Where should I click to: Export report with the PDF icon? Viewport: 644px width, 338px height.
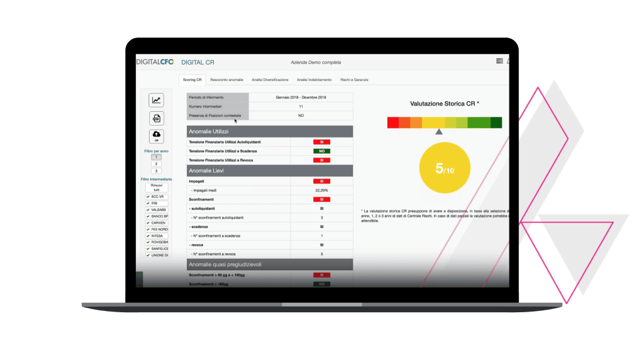[156, 118]
